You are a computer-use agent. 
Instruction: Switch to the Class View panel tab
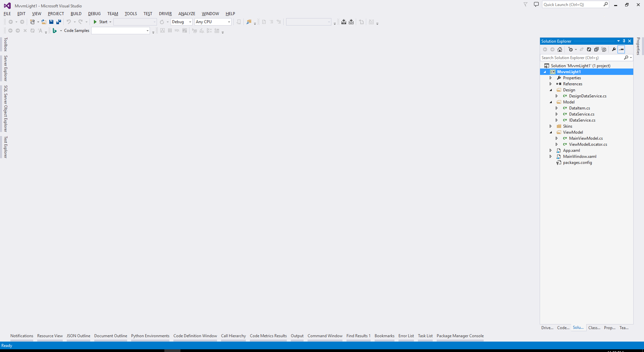(x=594, y=328)
